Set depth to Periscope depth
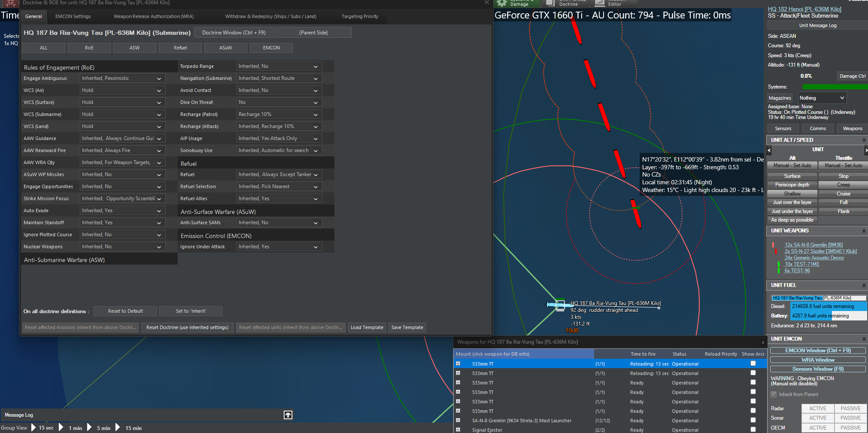 pos(792,185)
